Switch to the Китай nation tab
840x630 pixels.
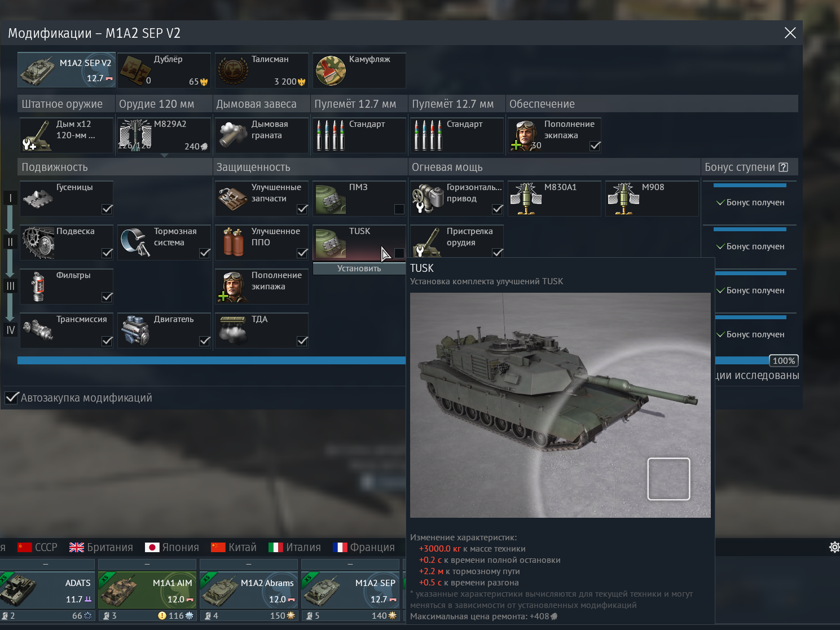pyautogui.click(x=234, y=547)
